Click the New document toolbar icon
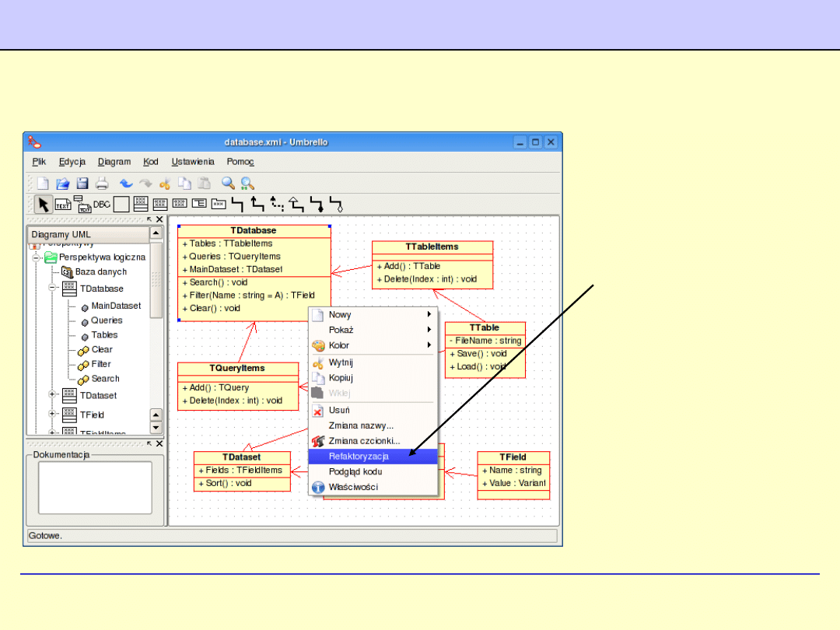The image size is (840, 630). click(x=44, y=184)
